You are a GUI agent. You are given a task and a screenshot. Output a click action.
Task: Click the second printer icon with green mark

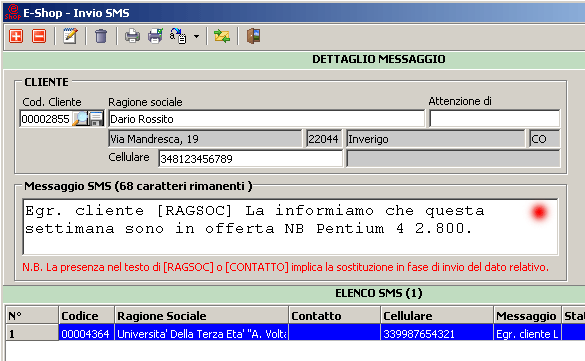tap(155, 36)
